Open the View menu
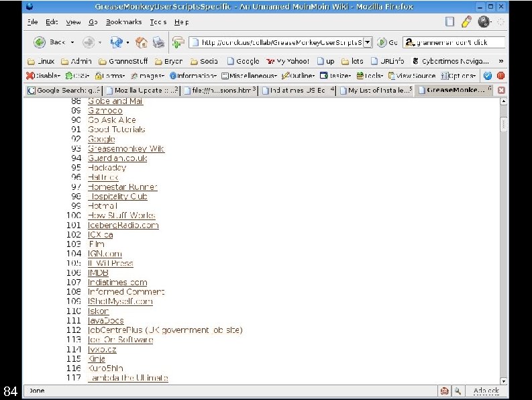Image resolution: width=532 pixels, height=400 pixels. click(x=73, y=22)
